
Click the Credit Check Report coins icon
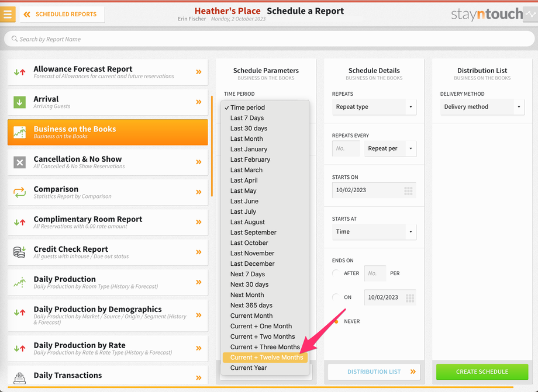(19, 252)
